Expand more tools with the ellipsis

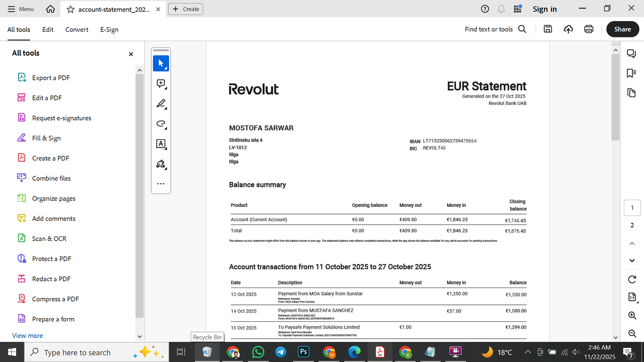[161, 183]
